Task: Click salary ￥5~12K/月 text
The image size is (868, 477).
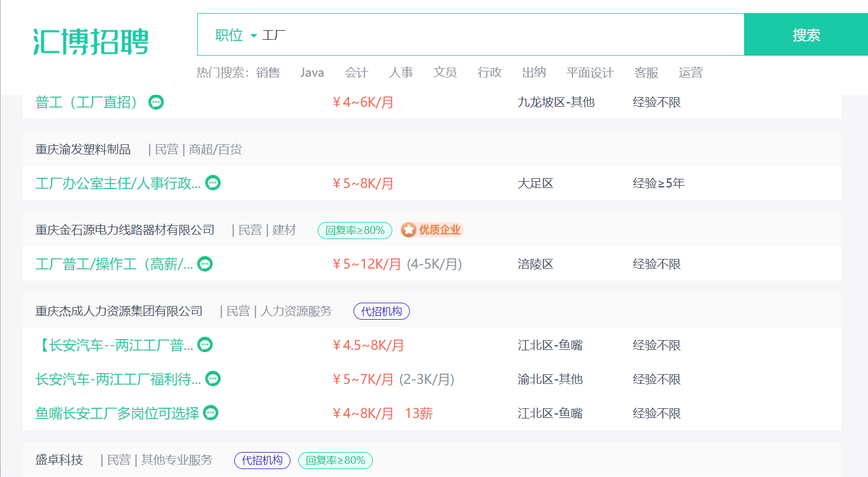Action: coord(367,264)
